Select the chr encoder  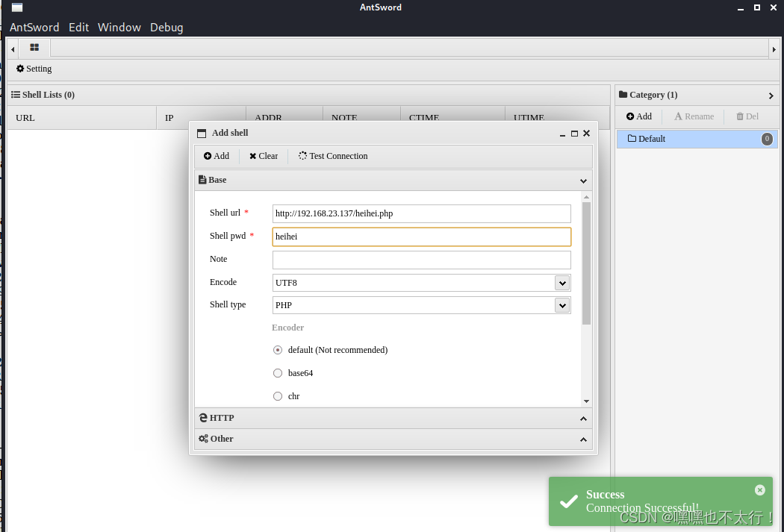tap(278, 396)
